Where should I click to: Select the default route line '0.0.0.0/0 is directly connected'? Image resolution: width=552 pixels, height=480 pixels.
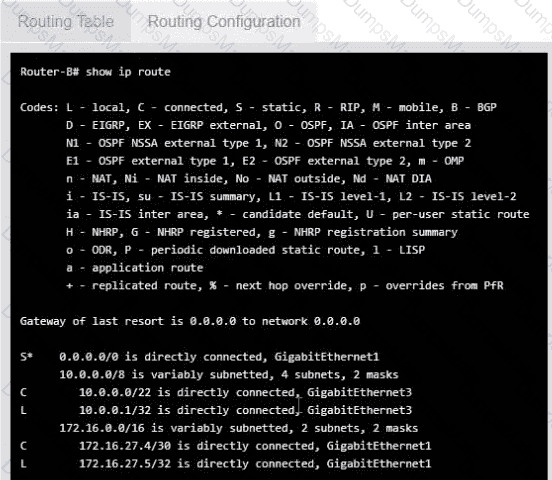200,357
